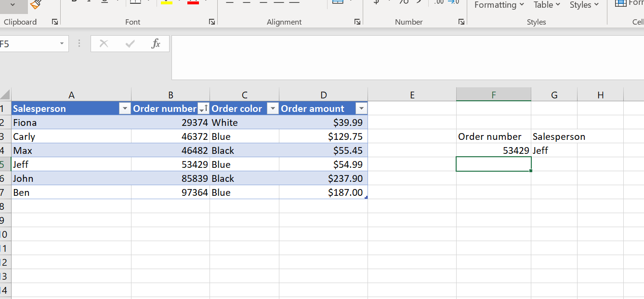Click the Cancel X in formula bar
The height and width of the screenshot is (299, 644).
[104, 43]
